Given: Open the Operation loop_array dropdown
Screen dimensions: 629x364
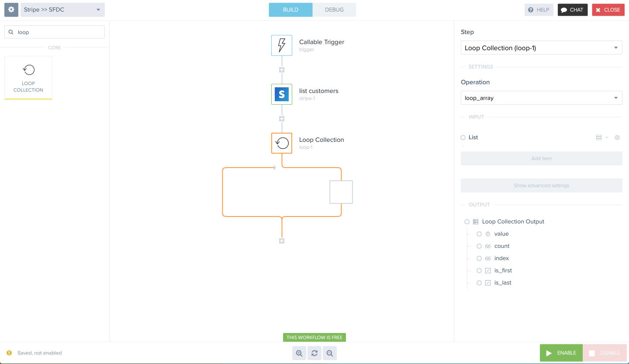Looking at the screenshot, I should point(542,98).
